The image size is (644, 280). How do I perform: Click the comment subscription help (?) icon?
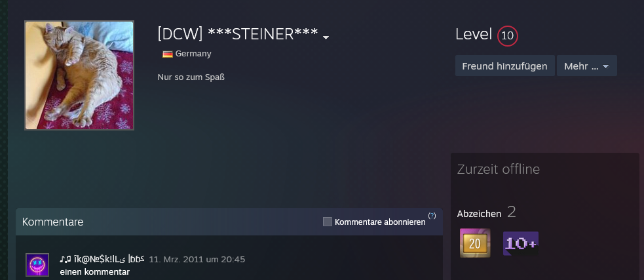tap(432, 216)
